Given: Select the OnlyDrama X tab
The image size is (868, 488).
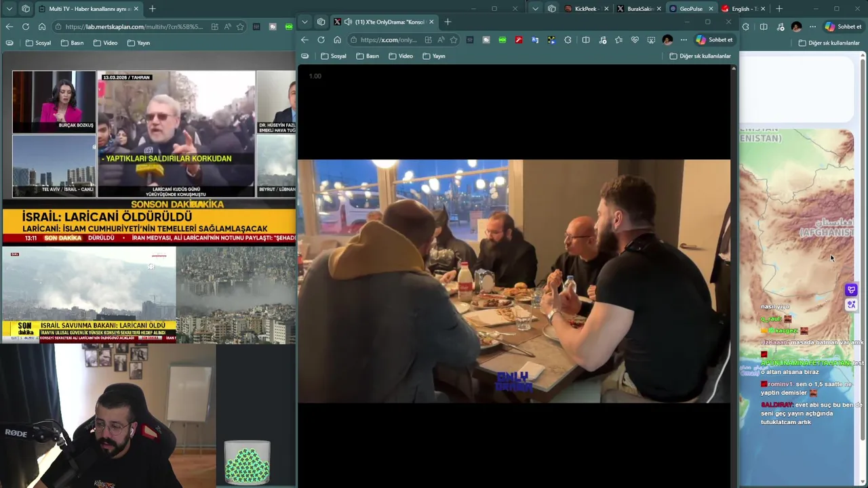Looking at the screenshot, I should (384, 22).
